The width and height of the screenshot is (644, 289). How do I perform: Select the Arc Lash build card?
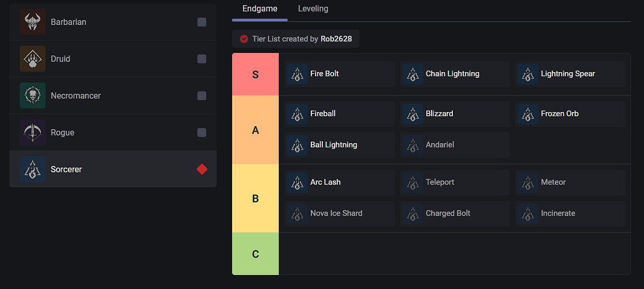[339, 182]
